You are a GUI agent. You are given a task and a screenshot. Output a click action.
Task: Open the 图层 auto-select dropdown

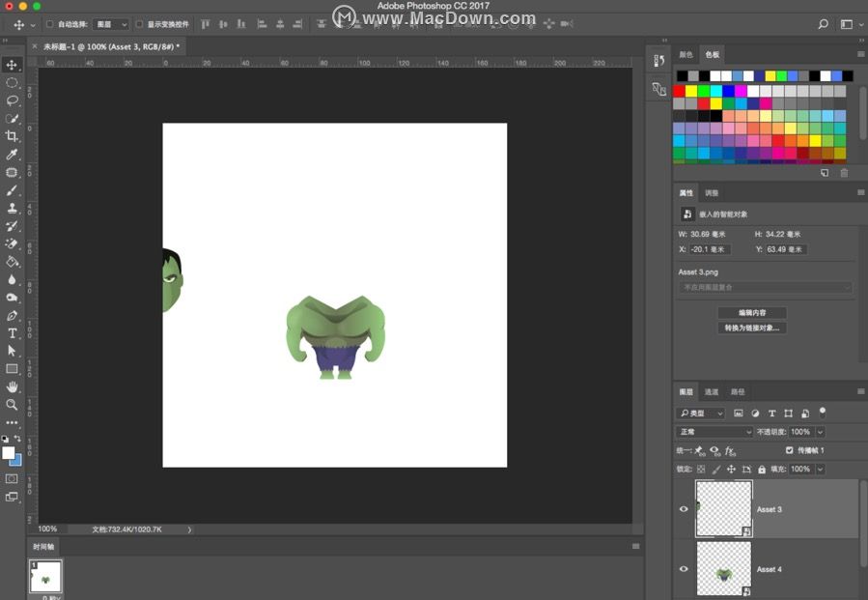point(111,24)
